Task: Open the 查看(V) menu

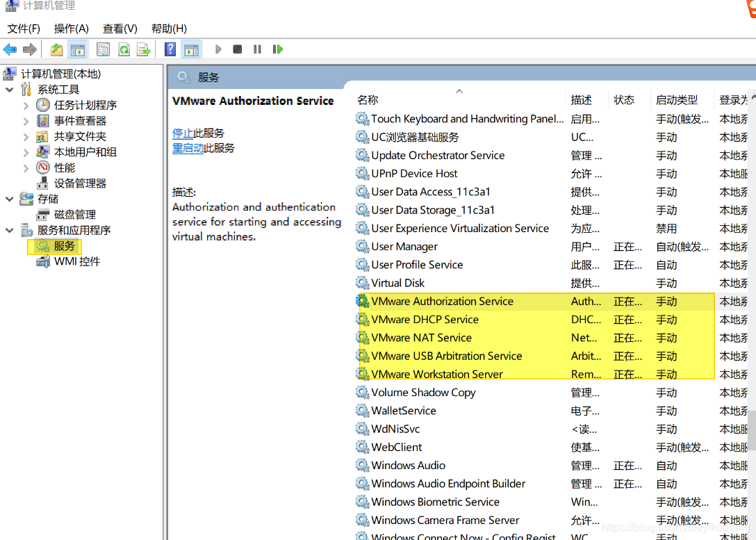Action: (120, 28)
